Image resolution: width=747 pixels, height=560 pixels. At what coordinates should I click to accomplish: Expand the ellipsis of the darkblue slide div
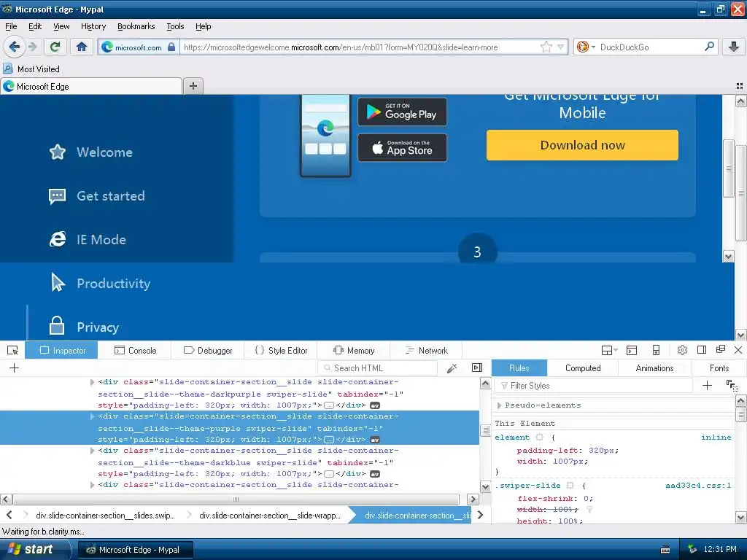point(329,474)
